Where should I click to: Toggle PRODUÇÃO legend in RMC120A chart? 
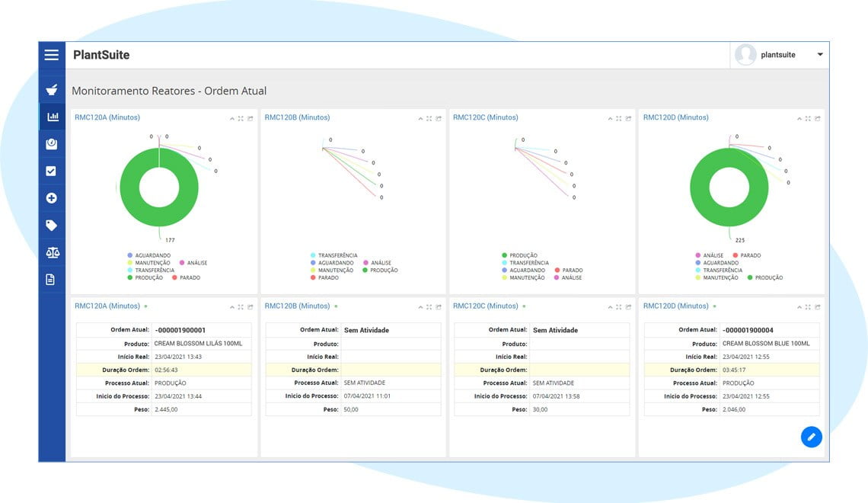click(x=145, y=277)
